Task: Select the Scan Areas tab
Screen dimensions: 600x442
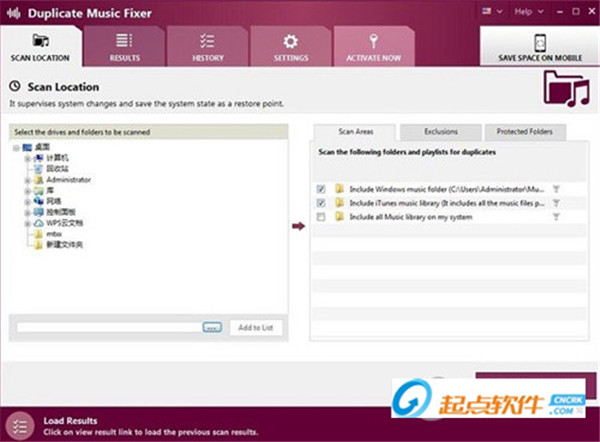Action: coord(355,132)
